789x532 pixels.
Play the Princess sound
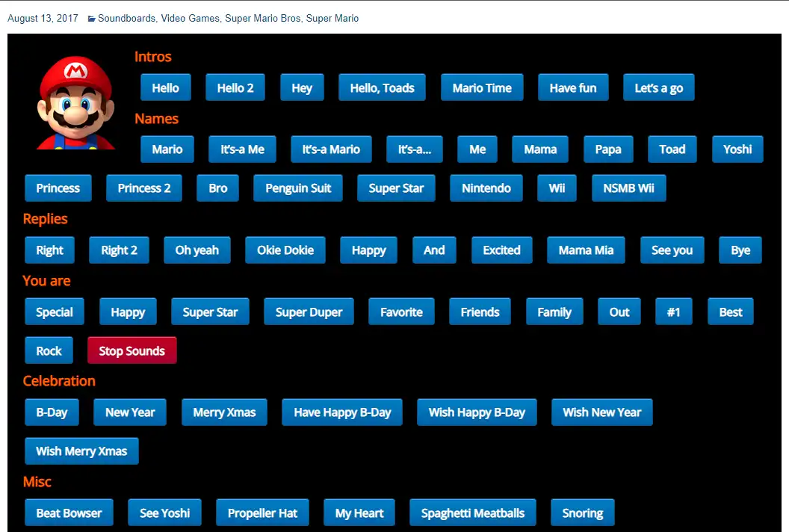(58, 188)
